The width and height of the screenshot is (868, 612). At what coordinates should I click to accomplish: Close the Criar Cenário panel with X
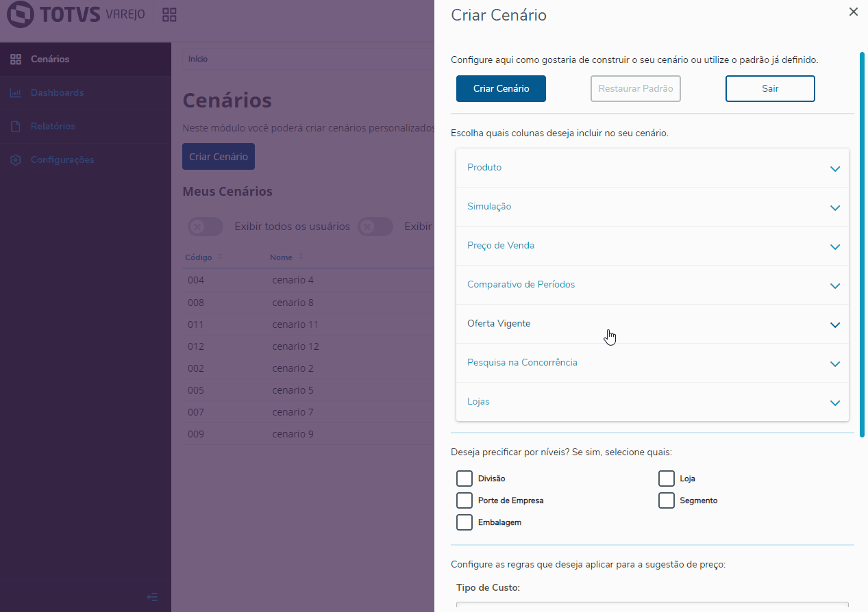coord(853,12)
